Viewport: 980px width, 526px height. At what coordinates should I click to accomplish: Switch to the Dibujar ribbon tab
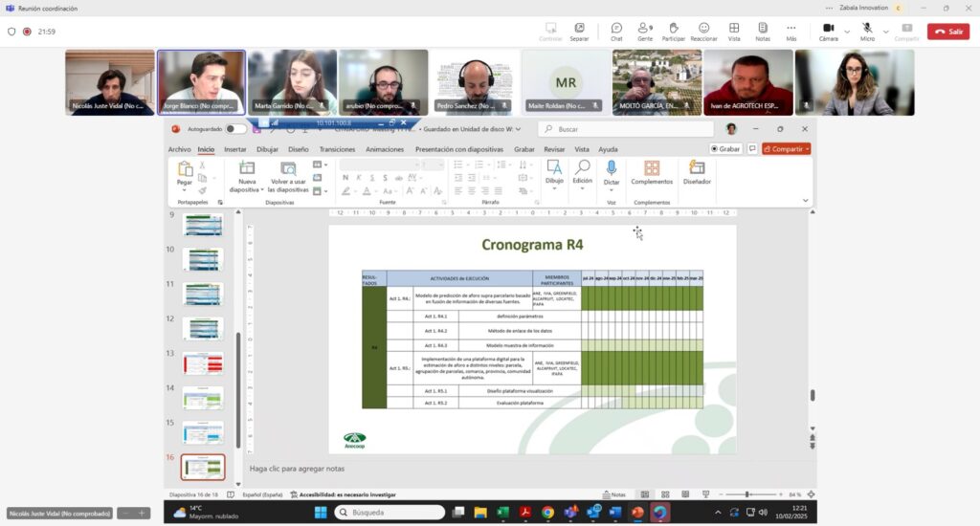267,149
